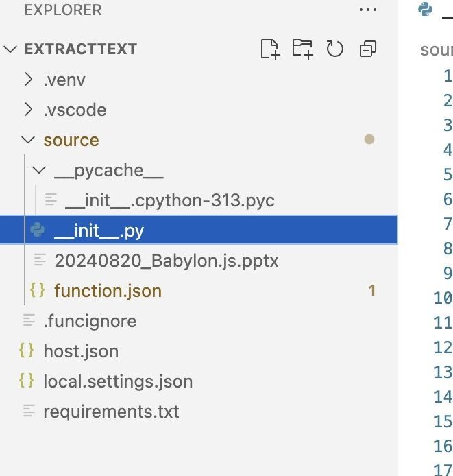The width and height of the screenshot is (453, 476).
Task: Select the .venv folder name
Action: coord(64,80)
